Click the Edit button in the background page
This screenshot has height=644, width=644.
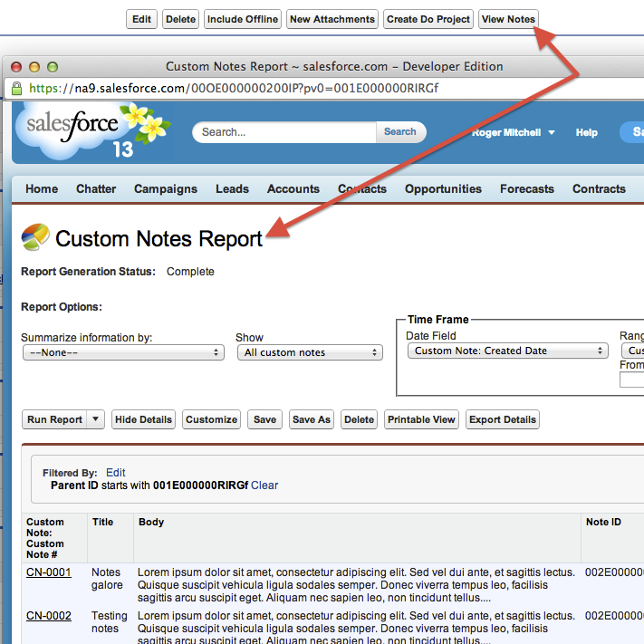[141, 19]
